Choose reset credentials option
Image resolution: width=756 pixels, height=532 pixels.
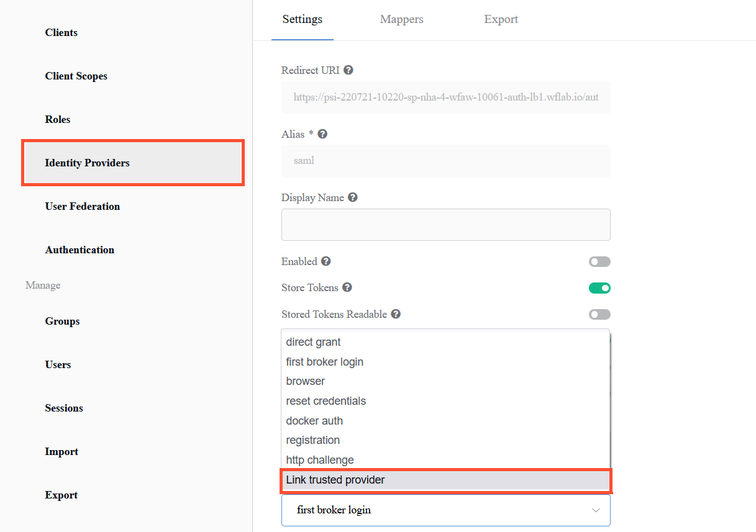point(445,401)
